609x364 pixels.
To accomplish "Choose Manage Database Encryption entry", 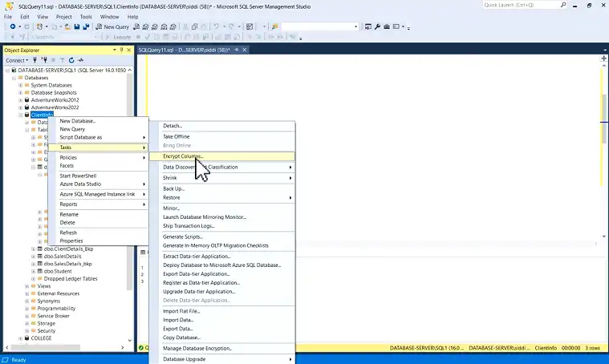I will tap(221, 349).
